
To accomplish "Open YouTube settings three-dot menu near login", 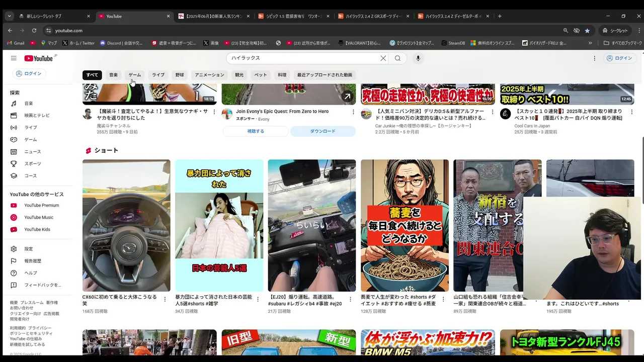I will (594, 58).
